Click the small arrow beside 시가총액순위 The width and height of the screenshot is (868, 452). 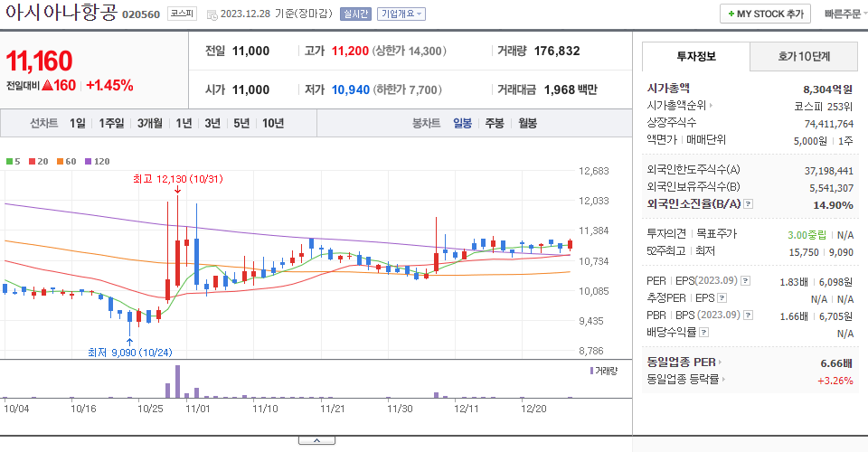point(712,105)
